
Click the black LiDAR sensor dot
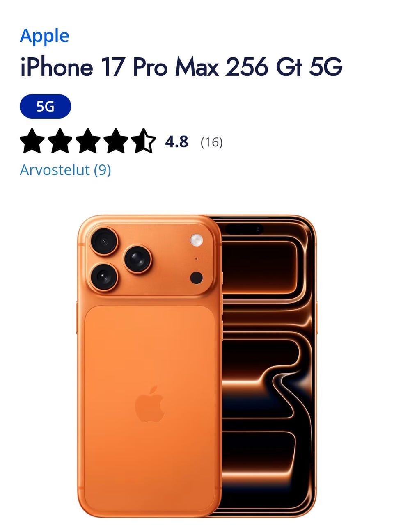coord(197,278)
